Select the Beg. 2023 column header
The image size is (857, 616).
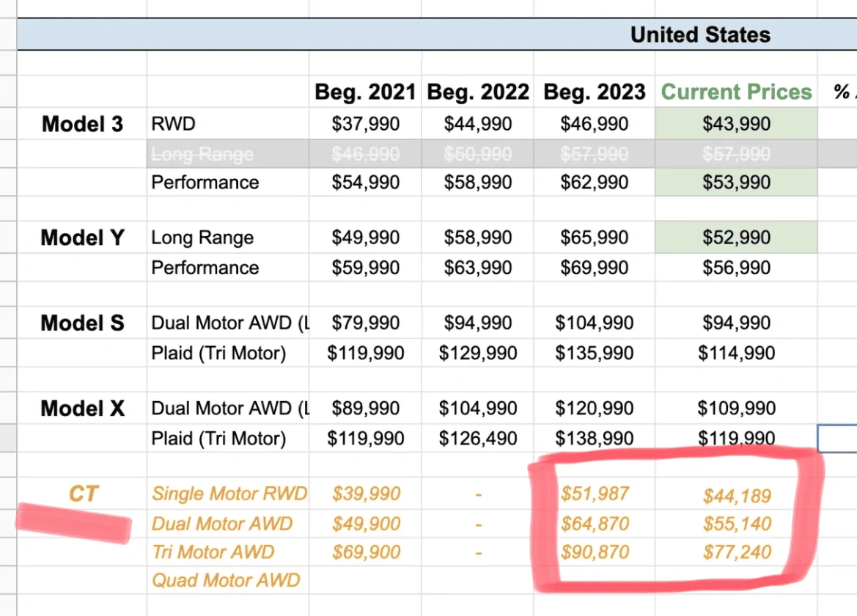594,92
